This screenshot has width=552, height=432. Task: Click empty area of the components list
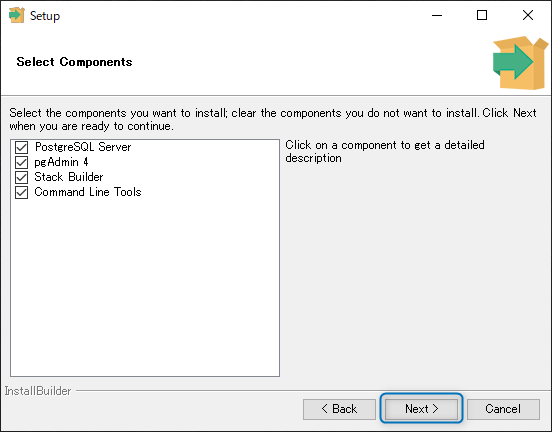click(145, 285)
